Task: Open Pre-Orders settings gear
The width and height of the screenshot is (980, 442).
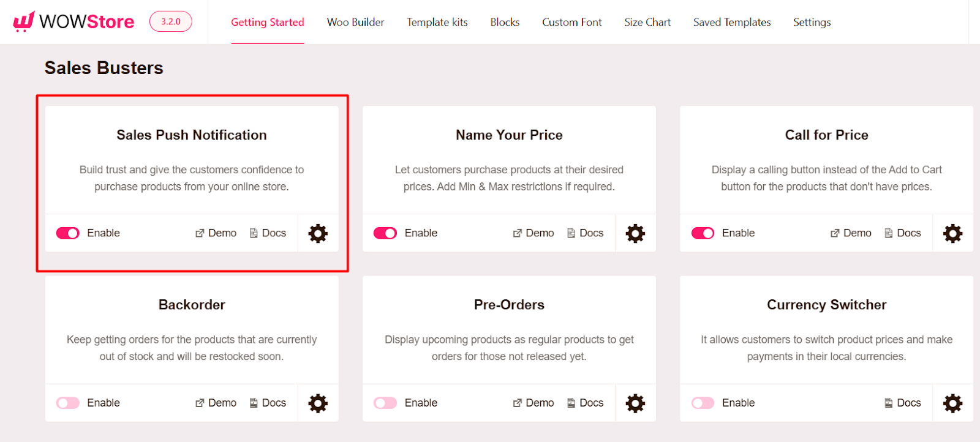Action: coord(635,403)
